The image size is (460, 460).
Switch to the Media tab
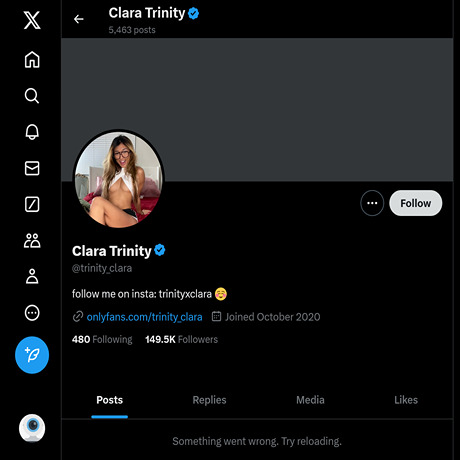[310, 400]
